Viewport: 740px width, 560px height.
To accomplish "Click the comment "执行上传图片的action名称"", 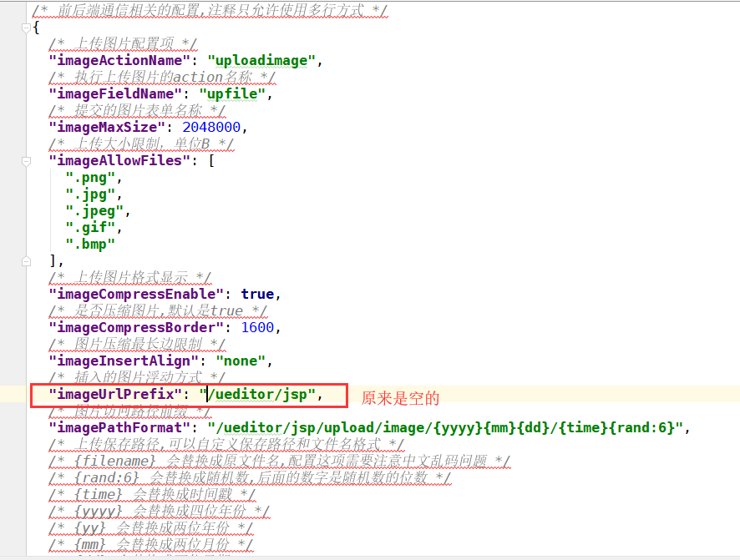I will click(x=162, y=77).
